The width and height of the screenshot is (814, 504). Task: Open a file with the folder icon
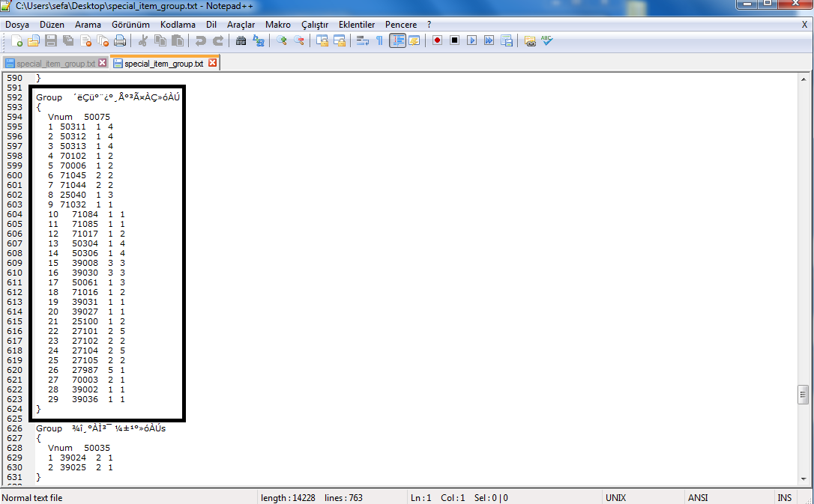coord(34,40)
